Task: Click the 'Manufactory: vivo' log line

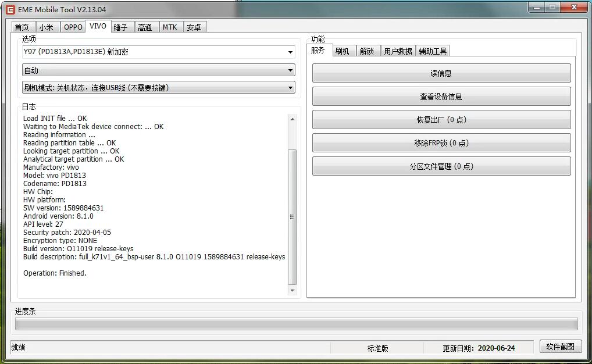Action: 51,167
